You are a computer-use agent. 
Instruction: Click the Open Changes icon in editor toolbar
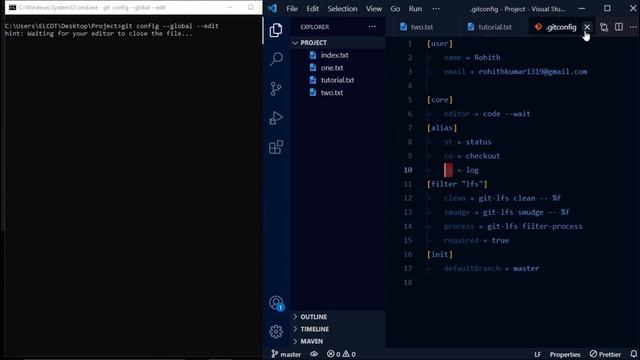[x=604, y=27]
